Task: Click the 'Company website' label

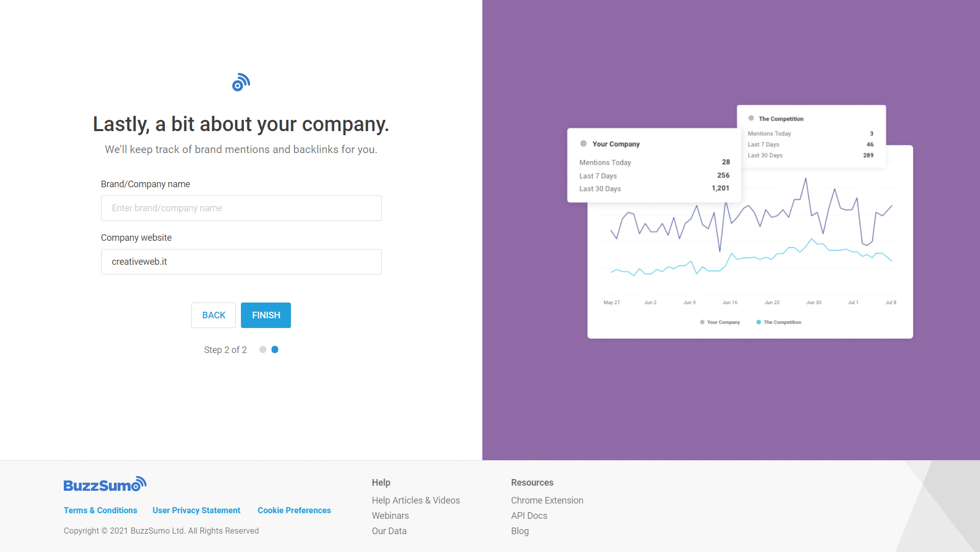Action: [136, 238]
